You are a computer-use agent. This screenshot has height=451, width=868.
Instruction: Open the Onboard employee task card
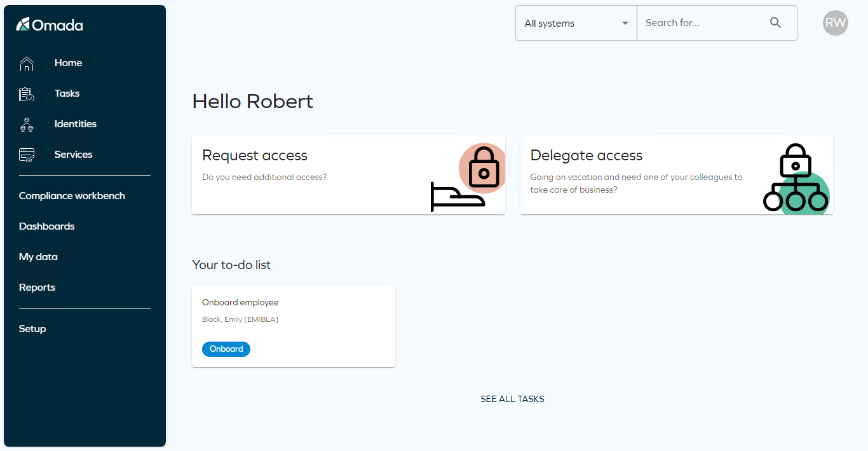coord(294,326)
